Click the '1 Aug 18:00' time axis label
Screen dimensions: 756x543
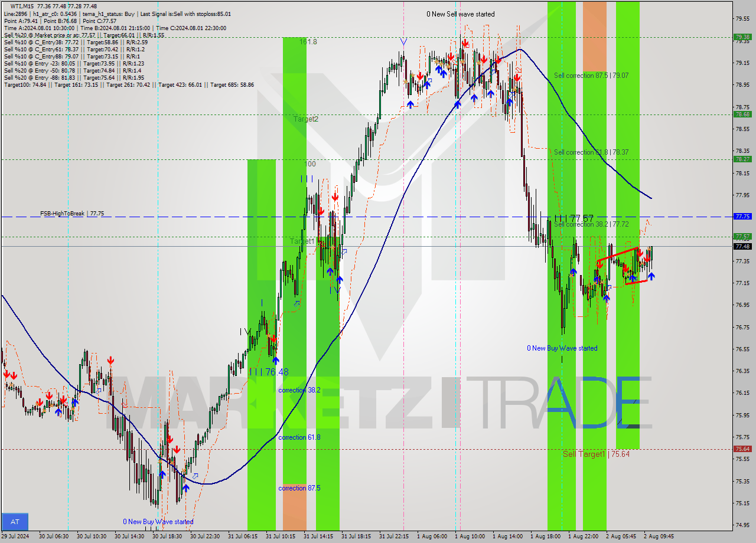coord(545,536)
